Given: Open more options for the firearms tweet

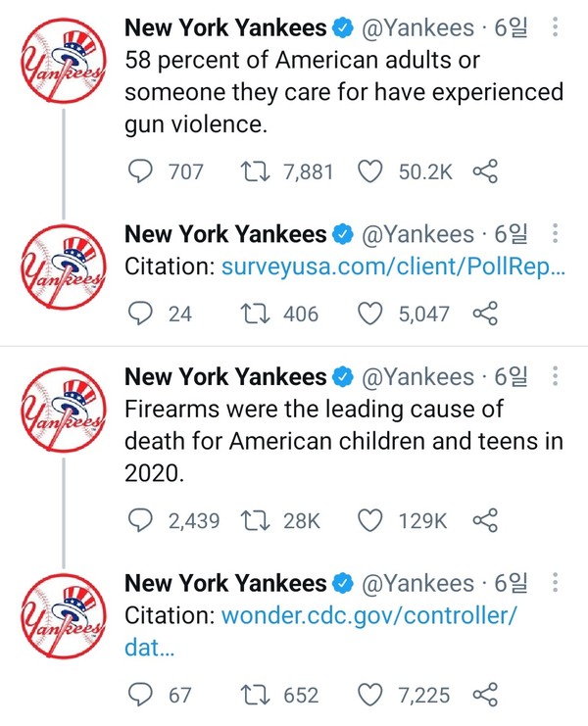Looking at the screenshot, I should 556,377.
